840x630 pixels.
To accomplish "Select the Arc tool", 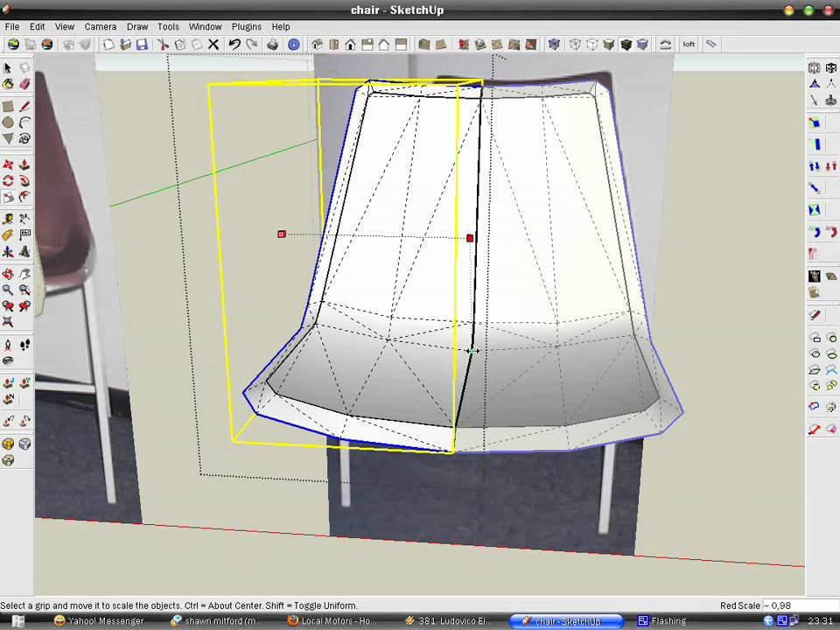I will (x=24, y=122).
